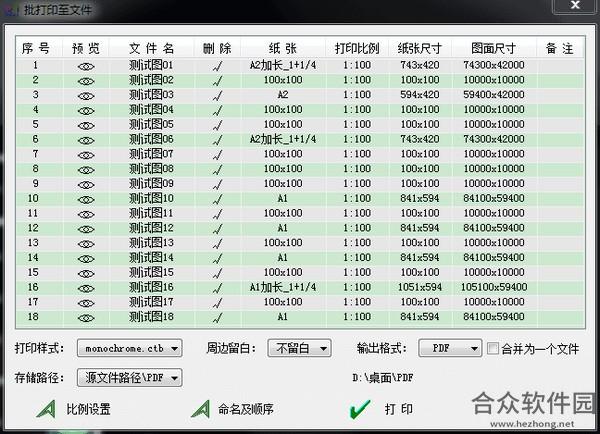Delete row 测试图06 with its delete mark
This screenshot has height=434, width=600.
(217, 140)
